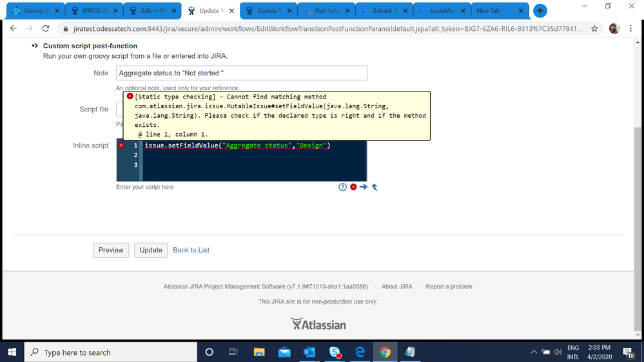The height and width of the screenshot is (362, 644).
Task: Click the blue right arrow icon below script
Action: 364,187
